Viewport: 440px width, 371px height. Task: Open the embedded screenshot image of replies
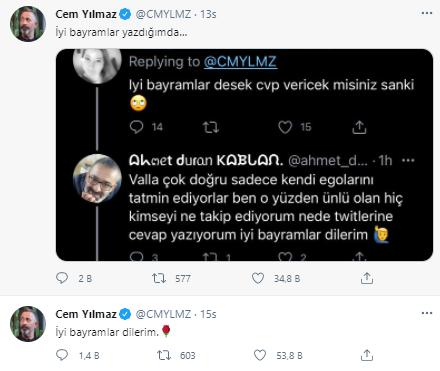(x=244, y=155)
